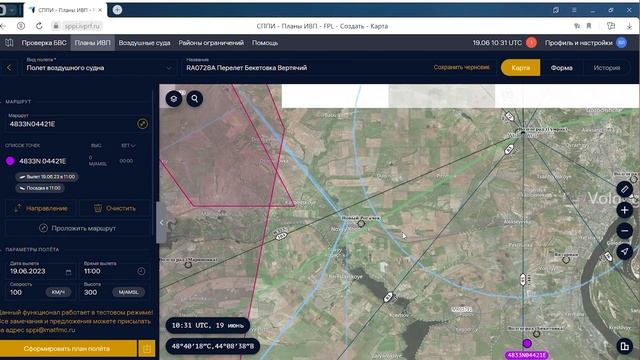640x360 pixels.
Task: Click Проложить маршрут button
Action: (x=78, y=228)
